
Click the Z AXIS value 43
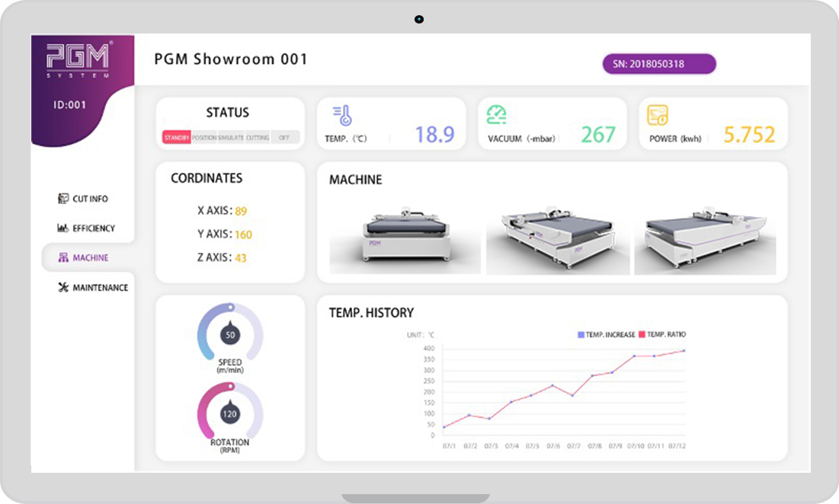241,258
